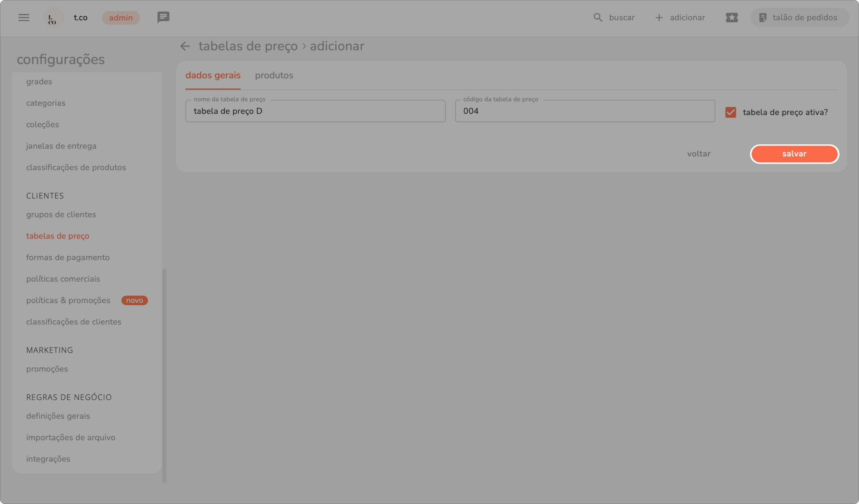The height and width of the screenshot is (504, 859).
Task: Click the voltar button
Action: tap(698, 154)
